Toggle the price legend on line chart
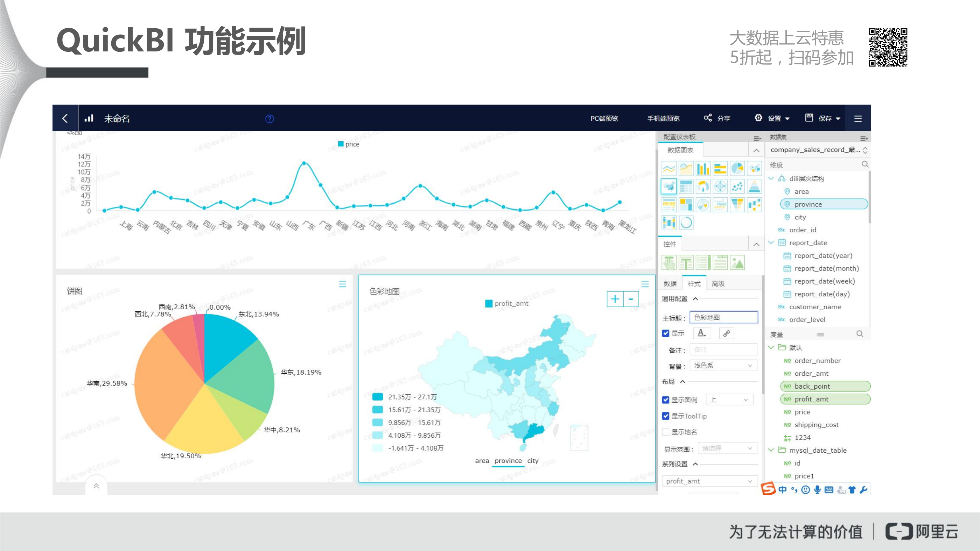Viewport: 980px width, 551px height. pyautogui.click(x=349, y=144)
